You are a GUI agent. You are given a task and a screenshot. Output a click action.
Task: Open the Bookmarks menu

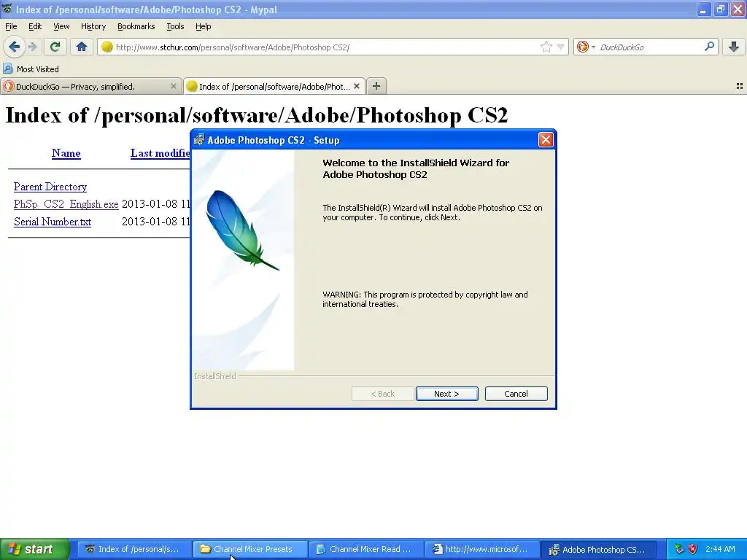[136, 26]
